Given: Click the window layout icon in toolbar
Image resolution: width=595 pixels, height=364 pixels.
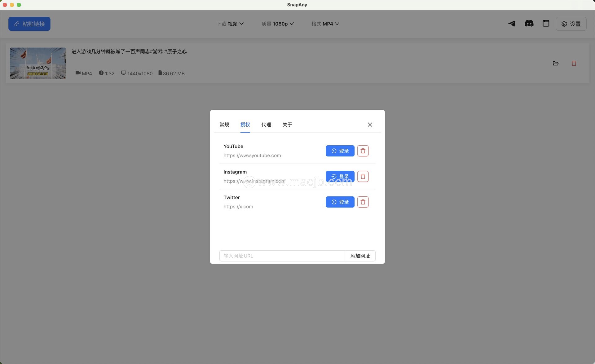Looking at the screenshot, I should click(546, 24).
